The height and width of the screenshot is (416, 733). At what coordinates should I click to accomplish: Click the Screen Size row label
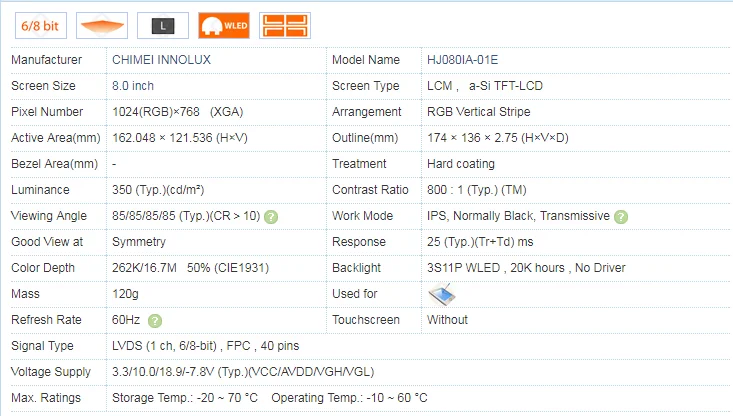(x=43, y=86)
